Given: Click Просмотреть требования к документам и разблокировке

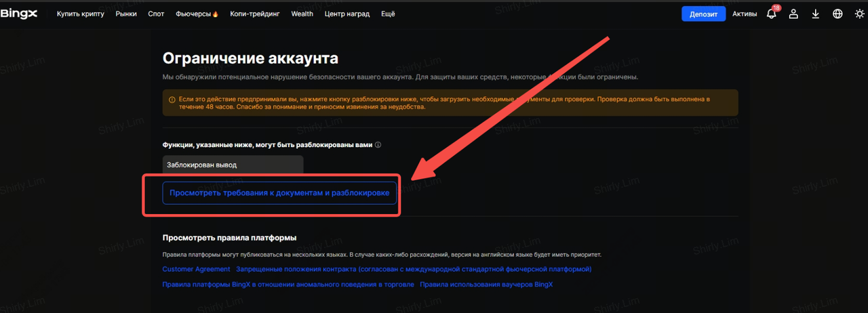Looking at the screenshot, I should pyautogui.click(x=279, y=193).
